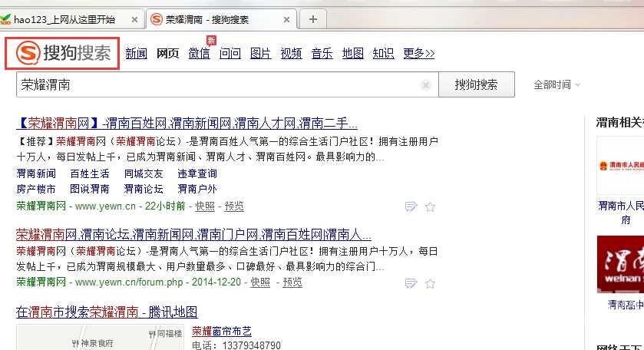Open a new browser tab with plus button
The image size is (644, 350).
pos(312,19)
